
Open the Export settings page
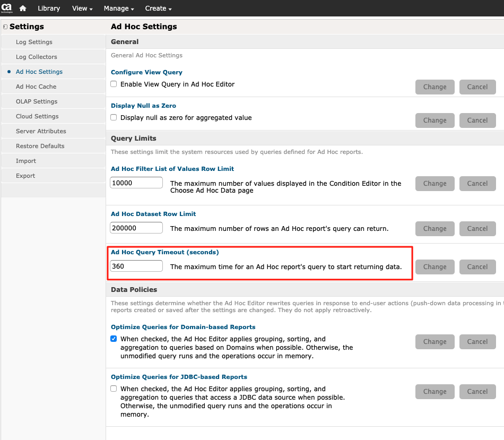[25, 176]
